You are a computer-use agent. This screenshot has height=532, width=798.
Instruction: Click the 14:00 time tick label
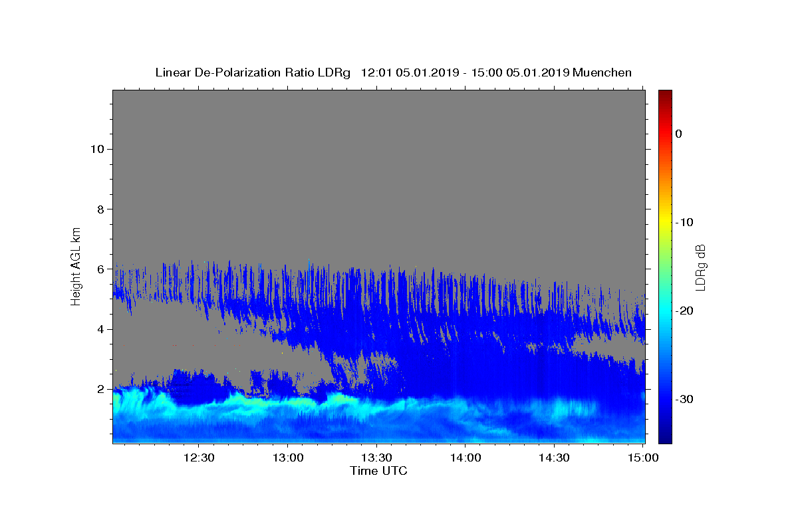pyautogui.click(x=465, y=458)
